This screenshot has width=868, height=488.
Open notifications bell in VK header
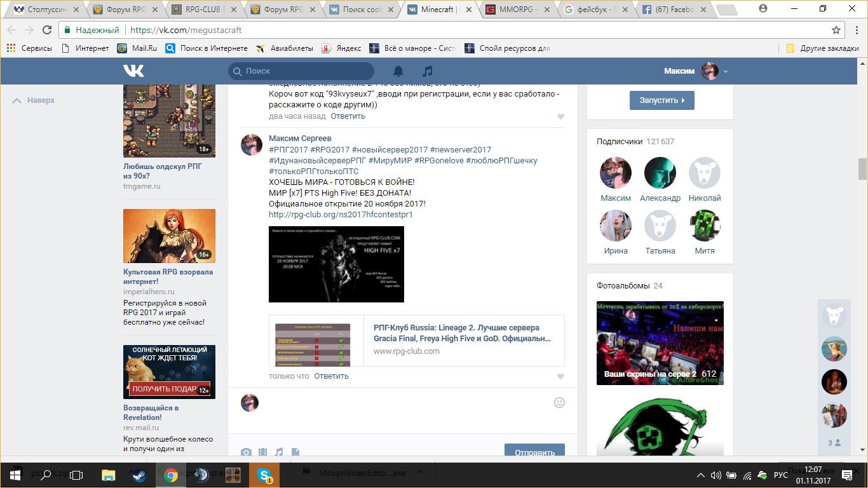coord(398,71)
